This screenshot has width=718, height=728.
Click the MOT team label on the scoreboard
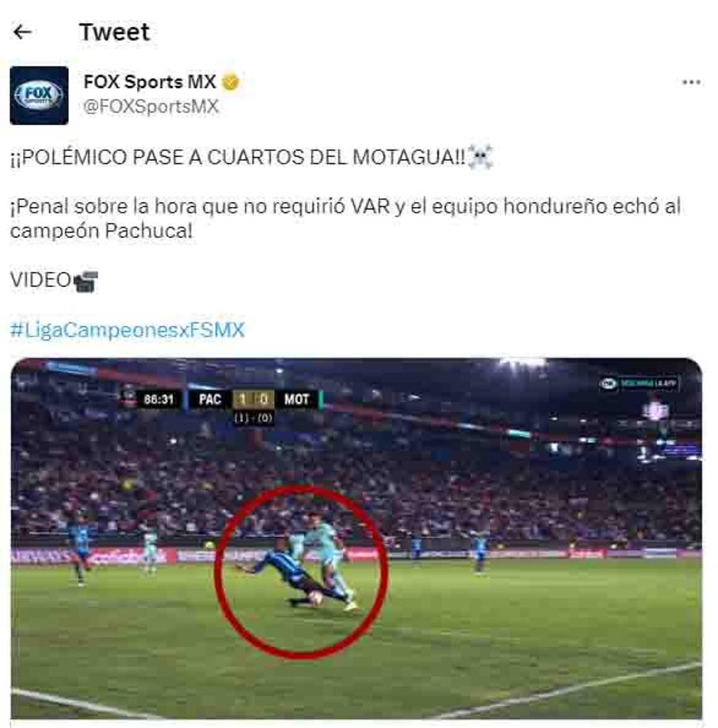[x=296, y=399]
